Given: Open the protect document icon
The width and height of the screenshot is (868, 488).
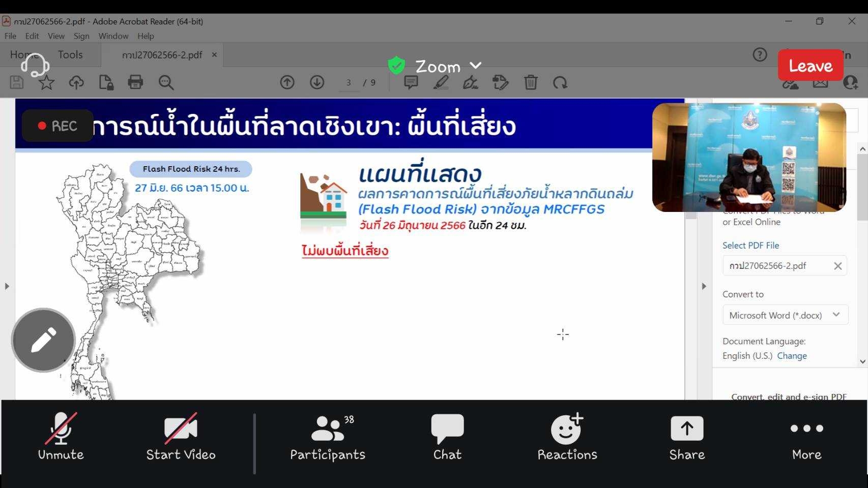Looking at the screenshot, I should (106, 82).
